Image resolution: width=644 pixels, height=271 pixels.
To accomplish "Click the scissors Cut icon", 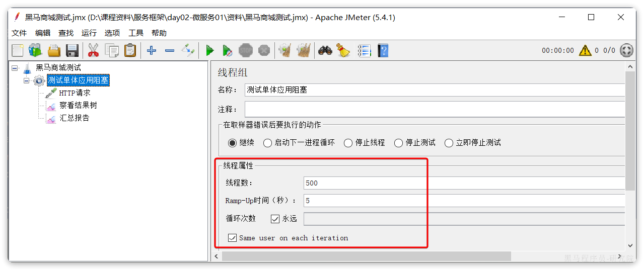I will point(93,50).
